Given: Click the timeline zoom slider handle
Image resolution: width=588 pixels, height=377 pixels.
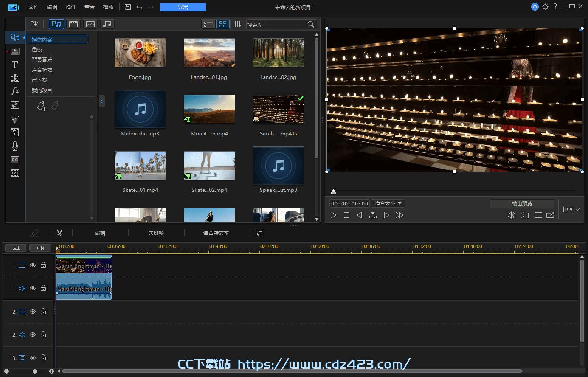Looking at the screenshot, I should click(35, 371).
